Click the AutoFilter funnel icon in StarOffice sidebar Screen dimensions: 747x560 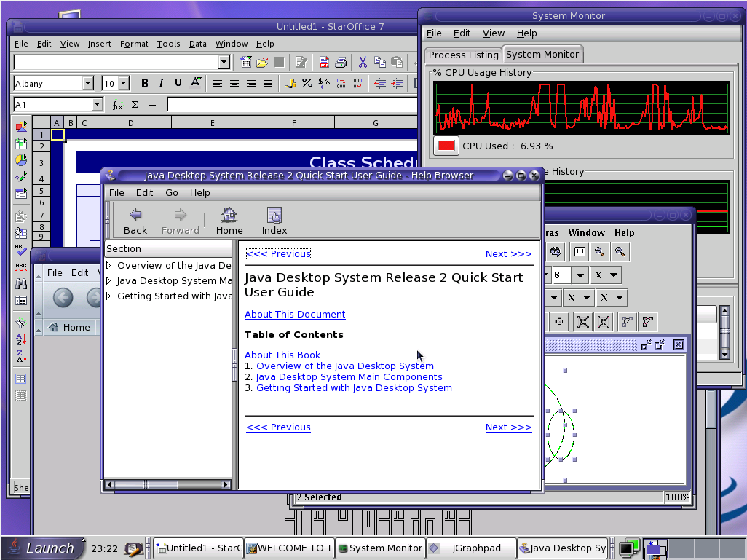21,323
